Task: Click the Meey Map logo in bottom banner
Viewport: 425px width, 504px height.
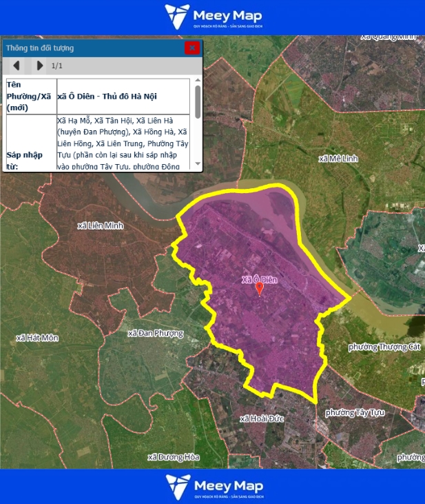Action: pyautogui.click(x=213, y=487)
